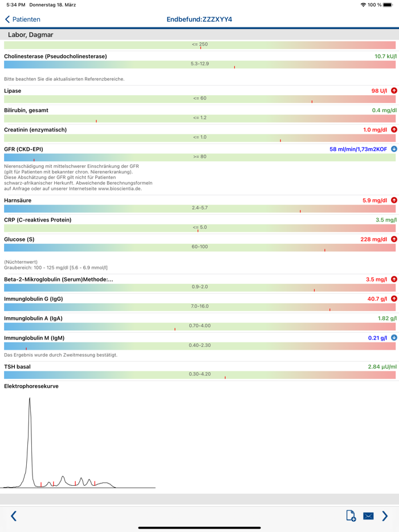399x532 pixels.
Task: Tap the TSH basal reference range bar
Action: pyautogui.click(x=199, y=375)
